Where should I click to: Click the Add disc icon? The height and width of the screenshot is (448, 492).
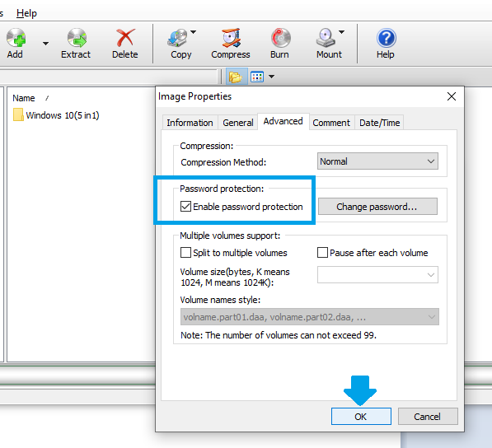[x=16, y=38]
